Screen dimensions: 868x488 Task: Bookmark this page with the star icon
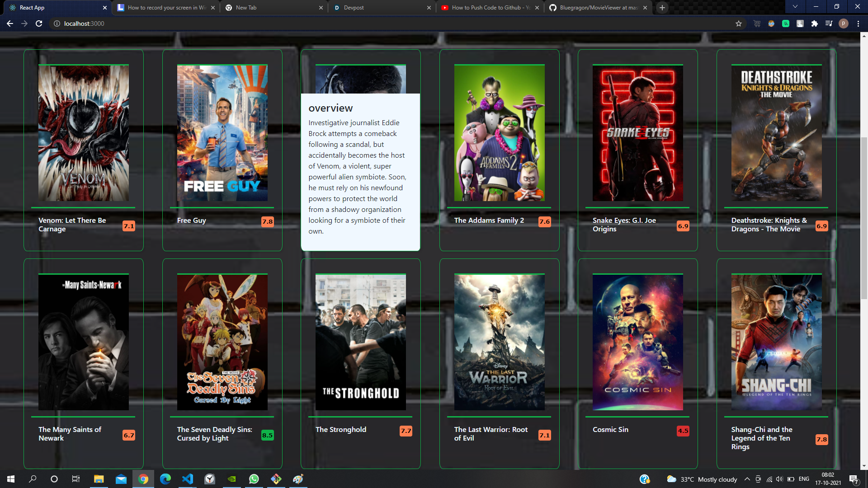coord(739,23)
